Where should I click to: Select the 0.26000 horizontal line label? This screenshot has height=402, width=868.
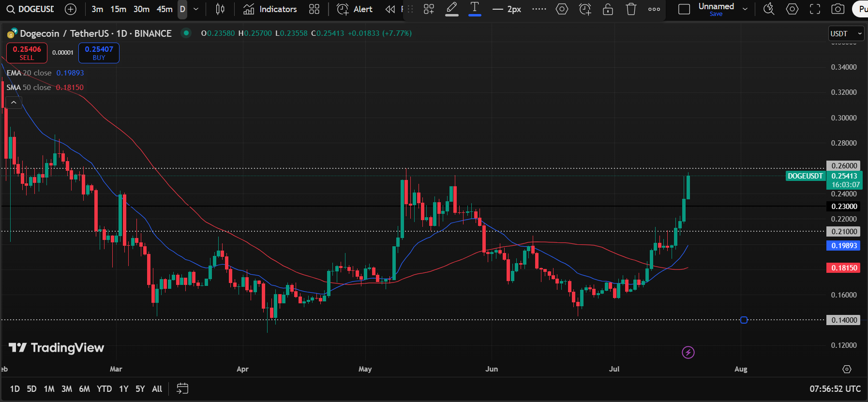[x=843, y=166]
